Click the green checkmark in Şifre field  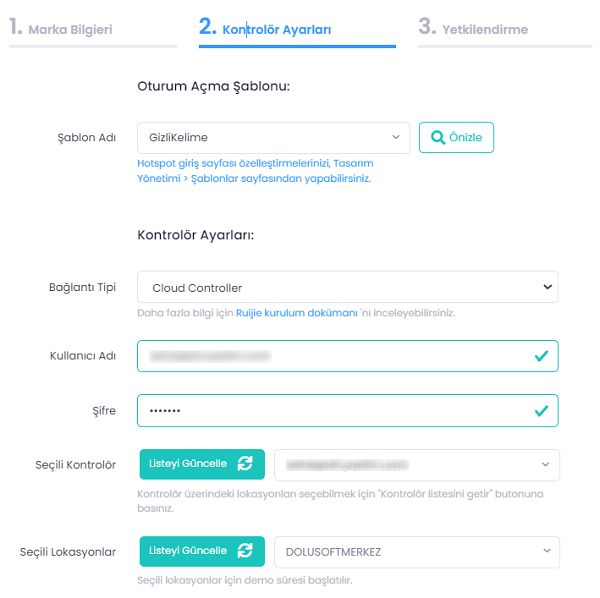pyautogui.click(x=541, y=410)
